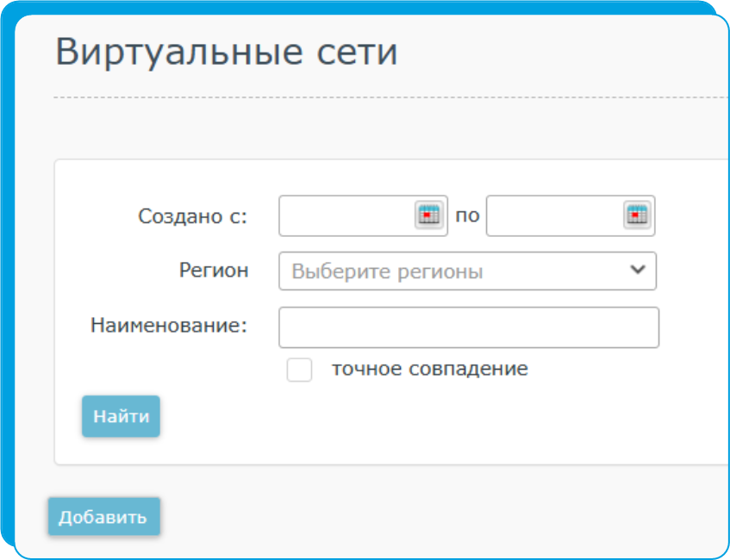The width and height of the screenshot is (730, 560).
Task: Click the 'по' text between date fields
Action: pos(467,216)
